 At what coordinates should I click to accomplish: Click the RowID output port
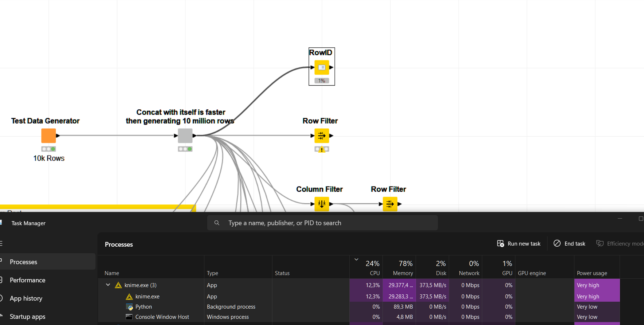(x=331, y=67)
